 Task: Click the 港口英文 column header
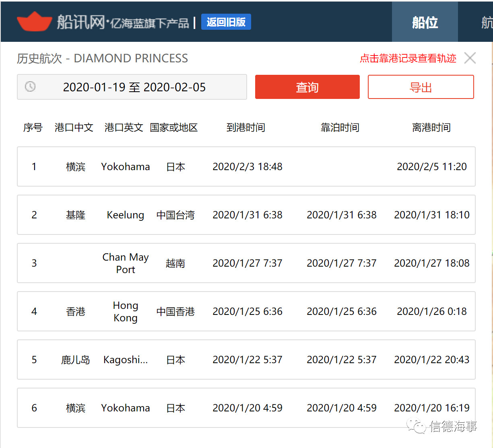(x=124, y=127)
